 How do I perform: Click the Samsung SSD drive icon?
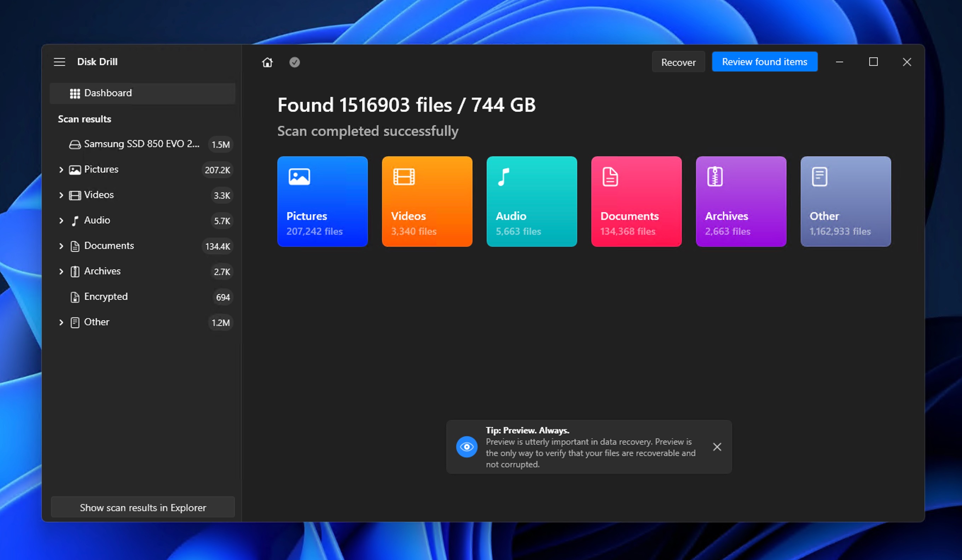click(x=75, y=145)
